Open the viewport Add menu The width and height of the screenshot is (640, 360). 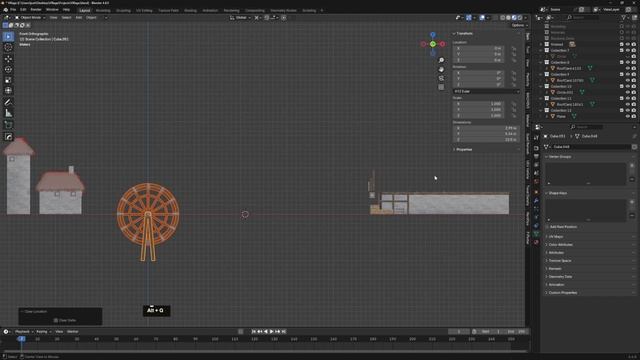tap(79, 18)
